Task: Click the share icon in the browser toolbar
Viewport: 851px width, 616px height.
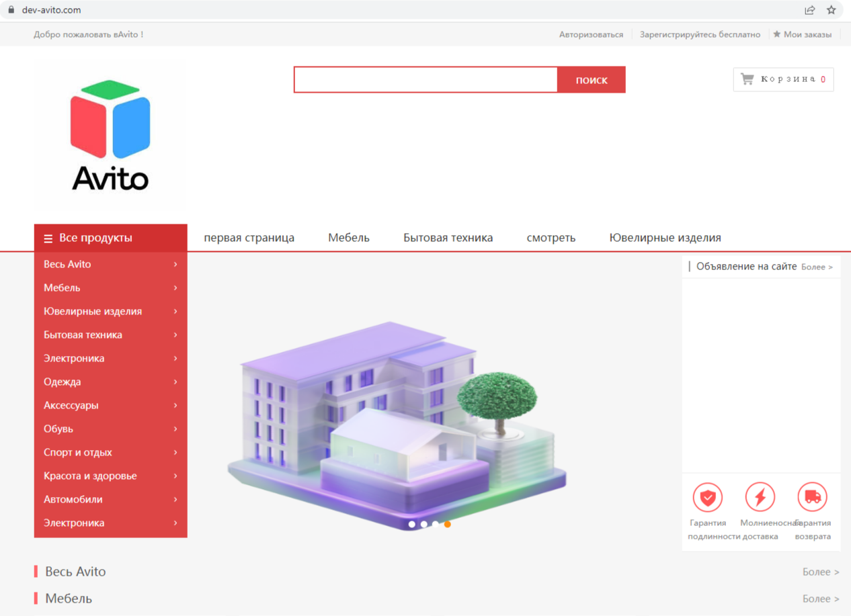Action: 810,10
